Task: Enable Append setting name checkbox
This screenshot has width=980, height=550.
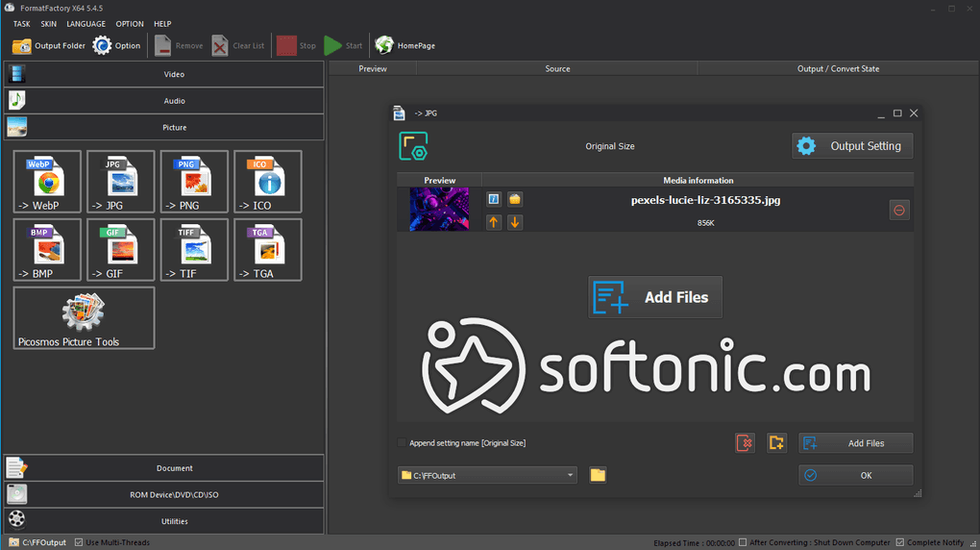Action: pyautogui.click(x=402, y=443)
